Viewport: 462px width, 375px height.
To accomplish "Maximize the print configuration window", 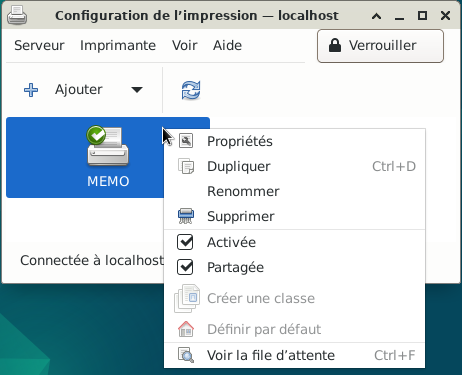I will click(x=422, y=15).
